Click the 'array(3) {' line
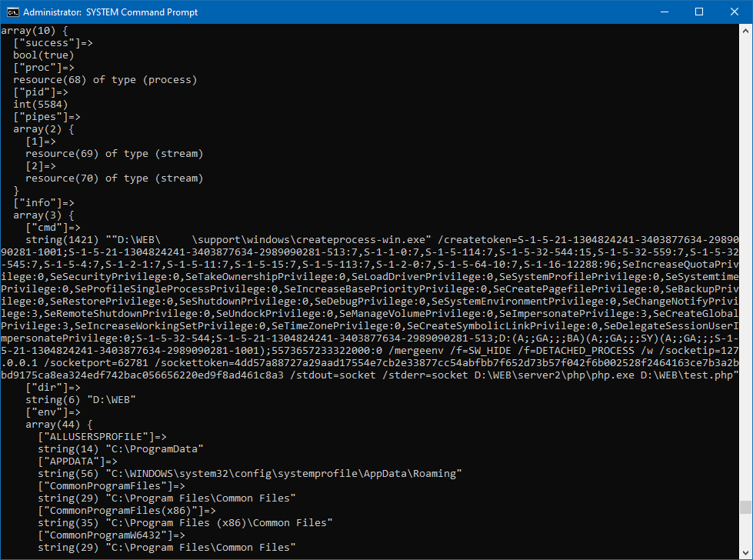Screen dimensions: 753x560 click(44, 215)
